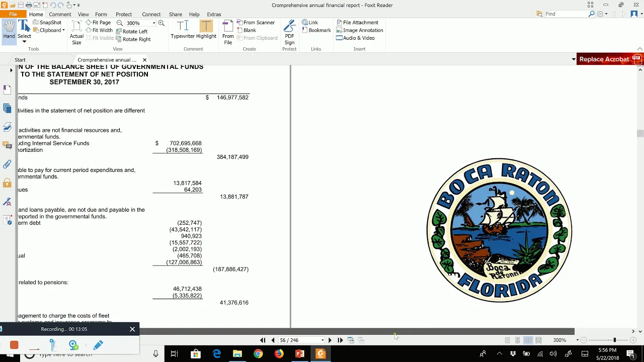Screen dimensions: 644x362
Task: Zoom out with the minus magnifier
Action: [120, 23]
